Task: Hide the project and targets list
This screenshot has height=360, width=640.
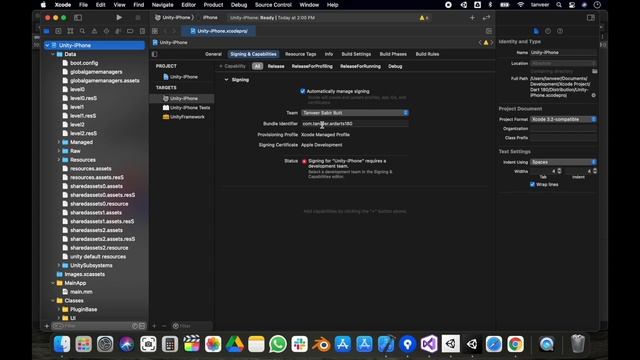Action: 154,54
